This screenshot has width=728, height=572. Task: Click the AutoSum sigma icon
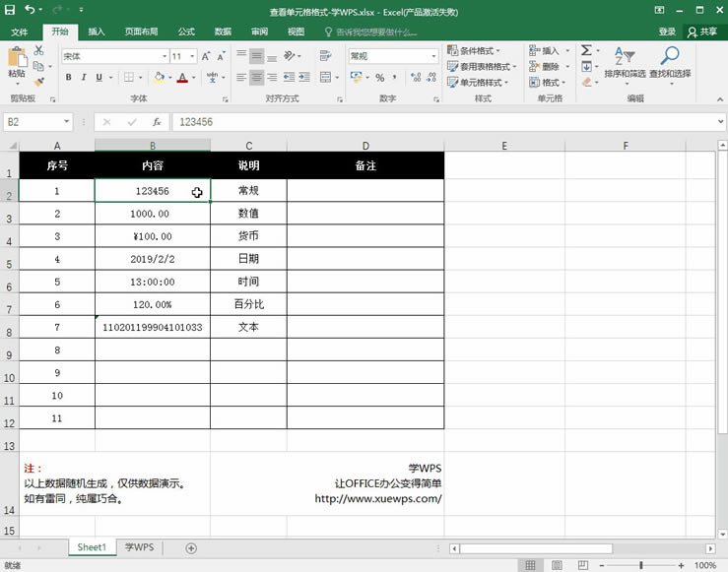(586, 50)
